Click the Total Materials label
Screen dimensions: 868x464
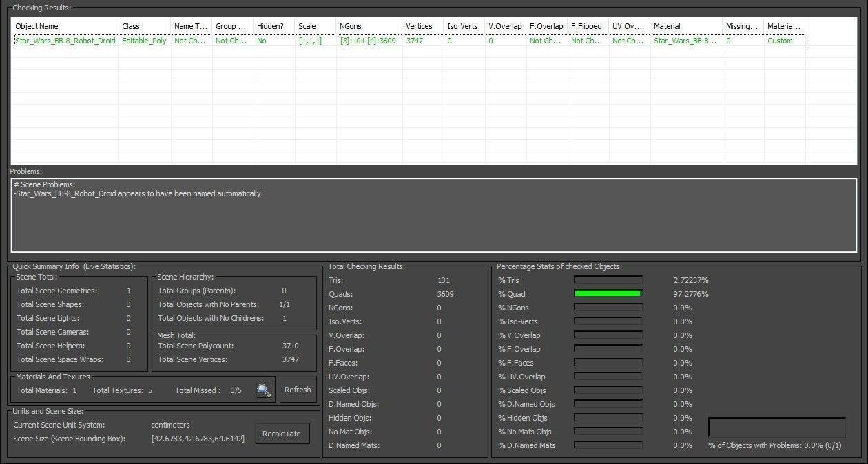click(42, 390)
